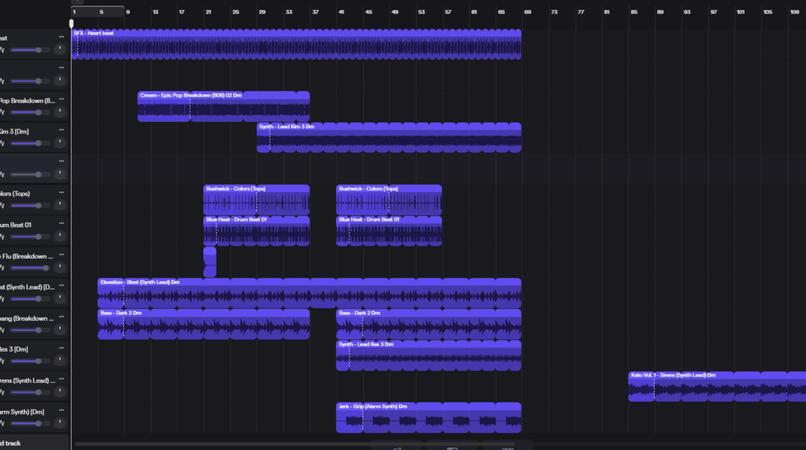This screenshot has height=450, width=806.
Task: Select the Pop Breakdown track header name
Action: tap(27, 101)
